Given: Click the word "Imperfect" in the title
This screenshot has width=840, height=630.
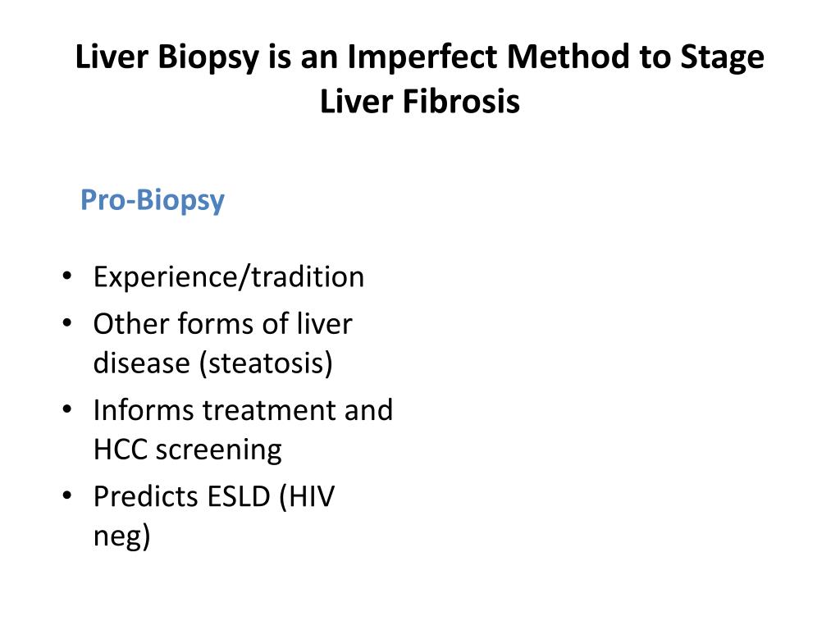Looking at the screenshot, I should [x=422, y=57].
